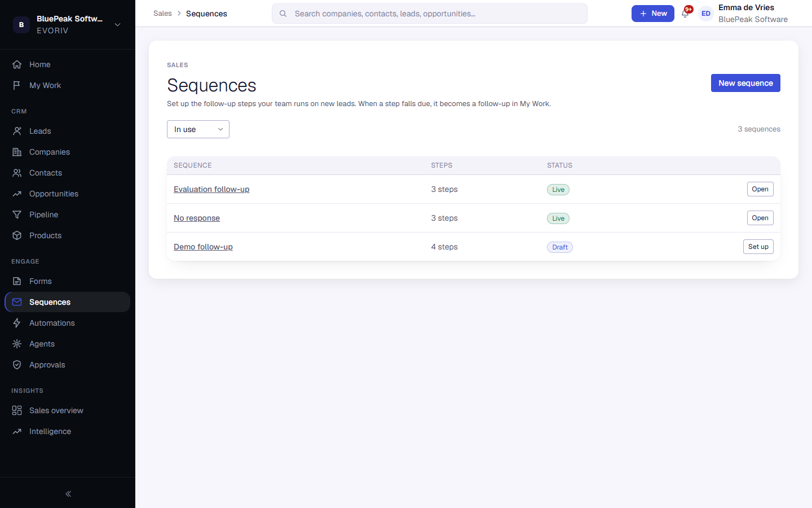Click the Companies building icon
The height and width of the screenshot is (508, 812).
17,152
